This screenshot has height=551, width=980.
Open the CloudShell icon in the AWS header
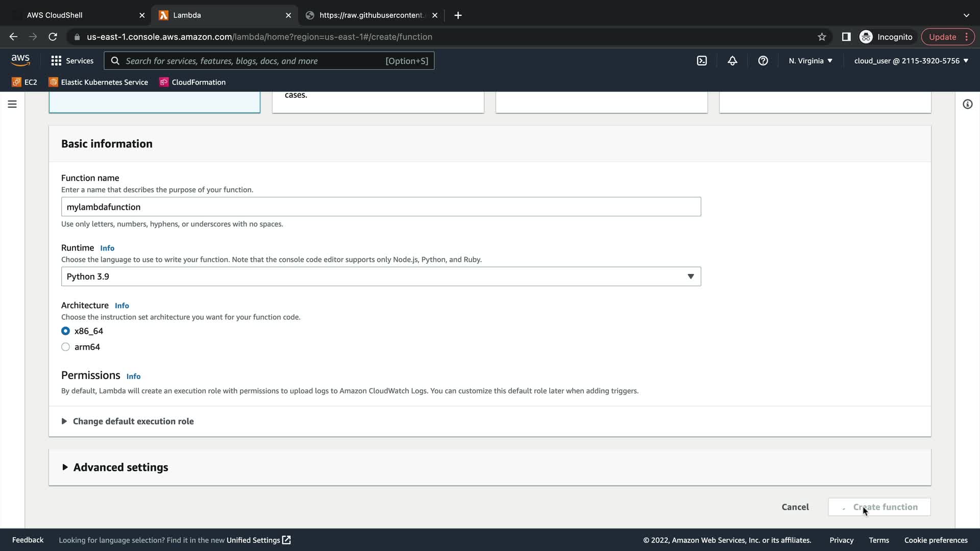[702, 61]
